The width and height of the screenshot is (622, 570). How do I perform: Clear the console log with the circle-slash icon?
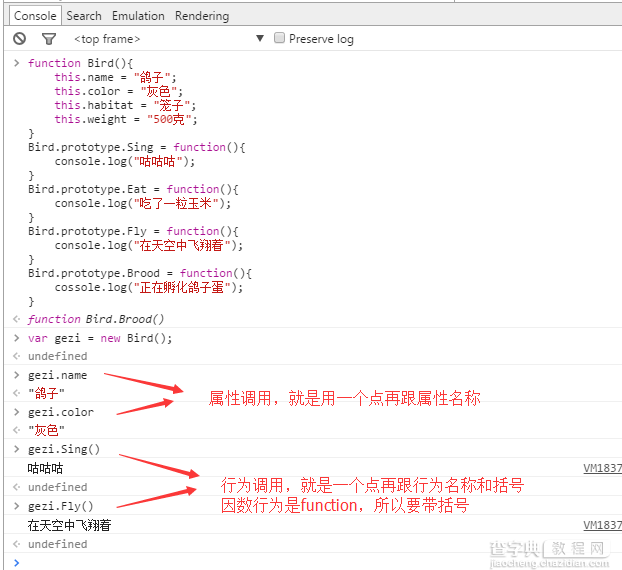(19, 39)
